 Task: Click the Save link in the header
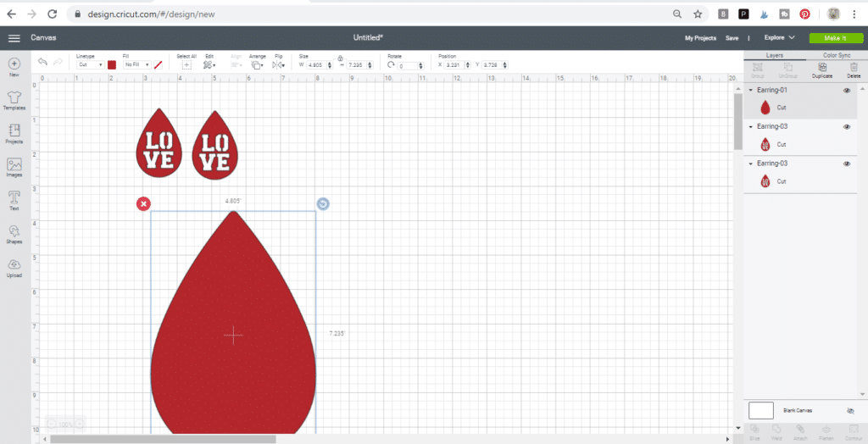(732, 38)
